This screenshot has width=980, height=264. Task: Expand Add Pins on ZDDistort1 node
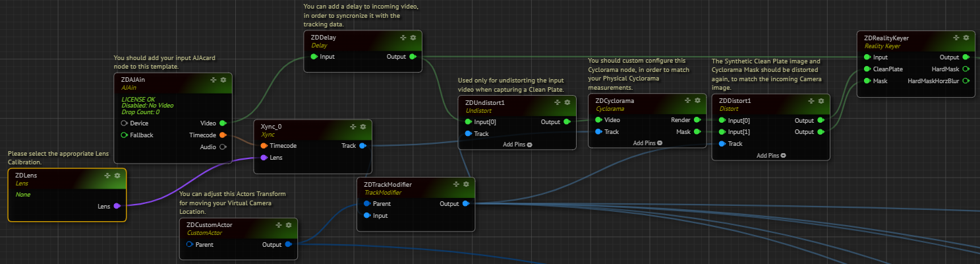[x=770, y=156]
